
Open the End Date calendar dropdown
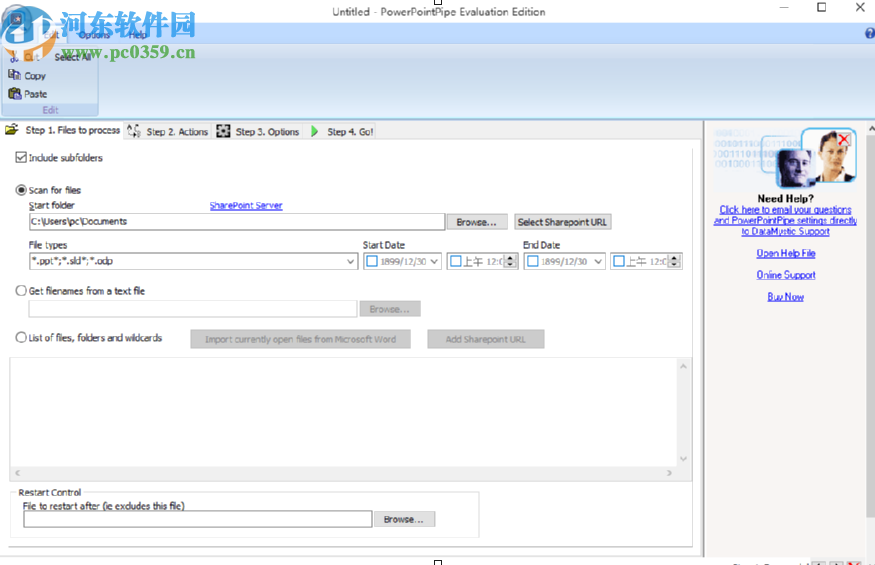pyautogui.click(x=598, y=262)
